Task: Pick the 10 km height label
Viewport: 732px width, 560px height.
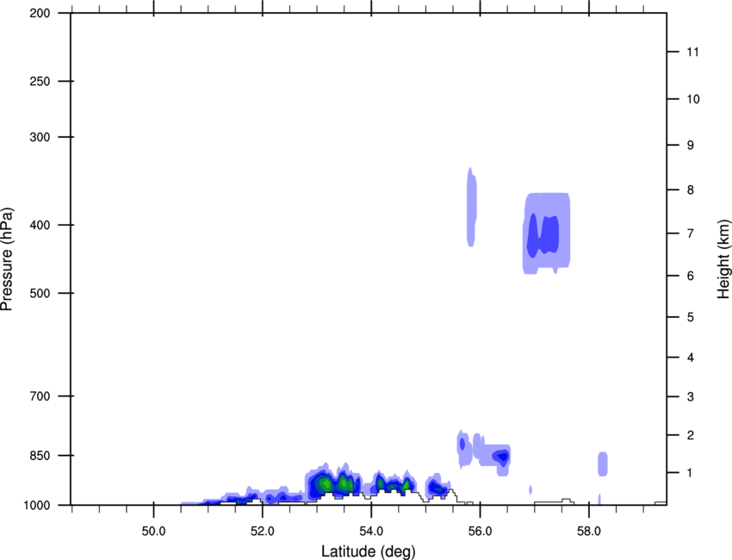Action: [x=693, y=99]
